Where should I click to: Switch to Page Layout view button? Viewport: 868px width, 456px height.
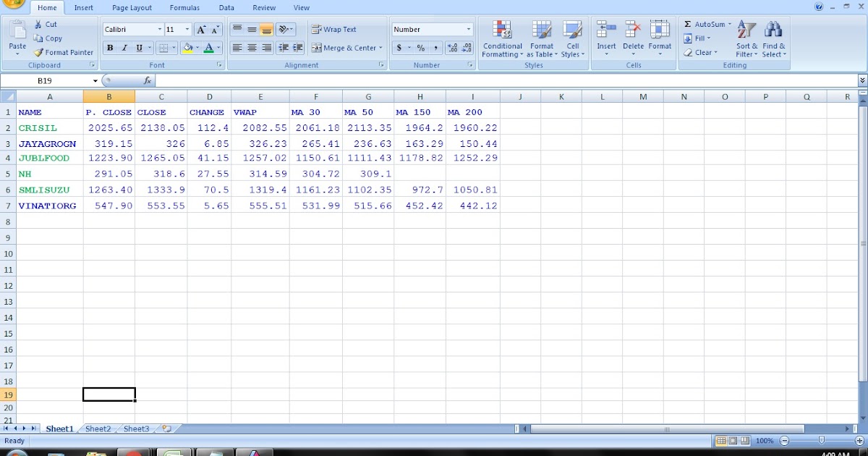[x=733, y=440]
